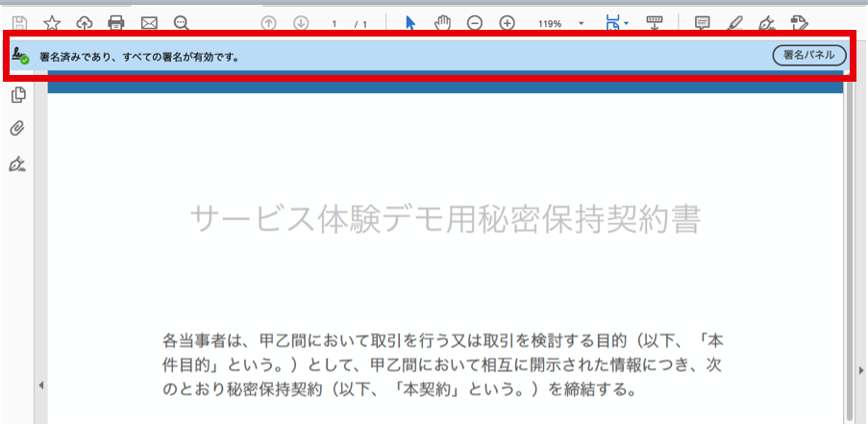This screenshot has height=427, width=868.
Task: Expand the right tools pane arrow
Action: click(861, 370)
